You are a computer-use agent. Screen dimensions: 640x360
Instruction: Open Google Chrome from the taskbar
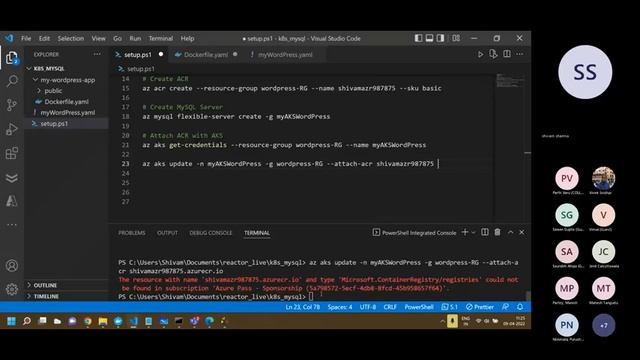coord(88,321)
